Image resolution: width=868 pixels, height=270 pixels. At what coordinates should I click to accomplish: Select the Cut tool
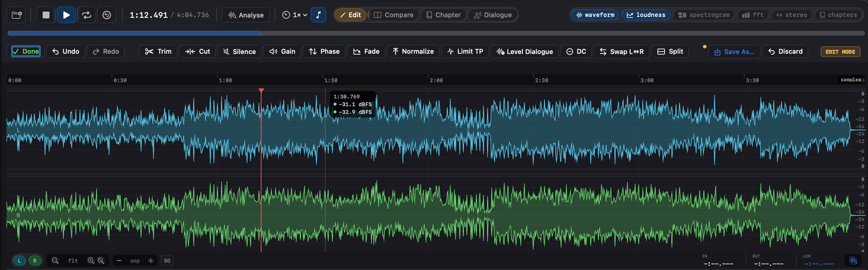pyautogui.click(x=198, y=51)
